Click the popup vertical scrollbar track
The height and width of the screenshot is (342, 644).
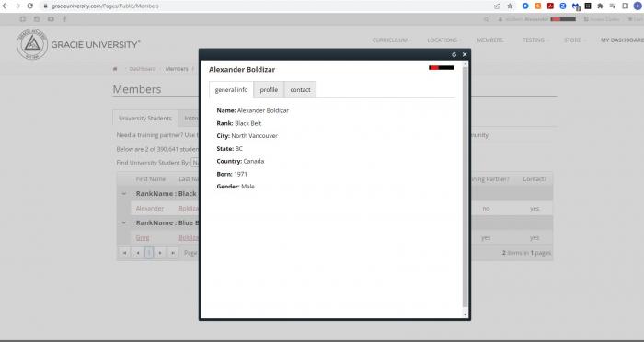465,188
